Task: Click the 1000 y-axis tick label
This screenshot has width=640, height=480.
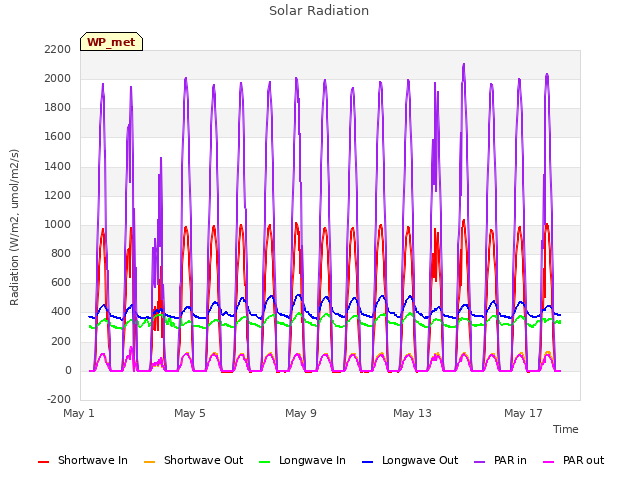Action: (x=58, y=224)
